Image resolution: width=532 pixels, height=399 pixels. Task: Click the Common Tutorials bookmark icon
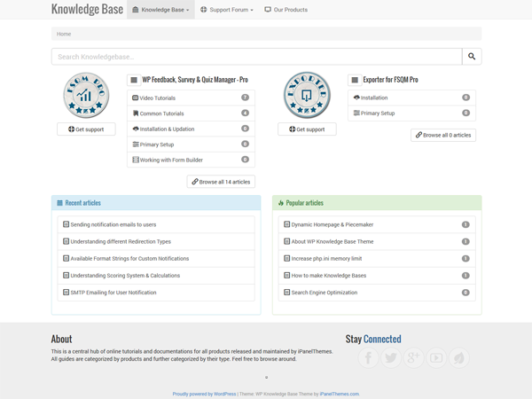[x=136, y=113]
